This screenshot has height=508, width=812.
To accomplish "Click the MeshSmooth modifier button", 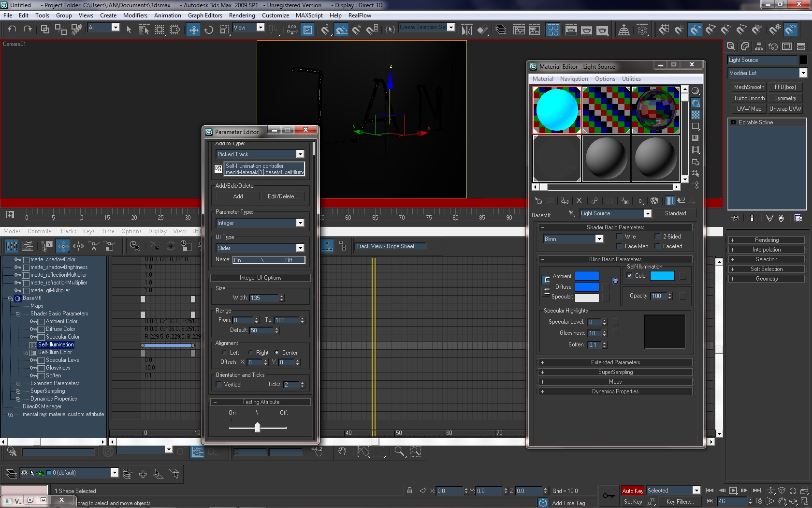I will [x=749, y=87].
